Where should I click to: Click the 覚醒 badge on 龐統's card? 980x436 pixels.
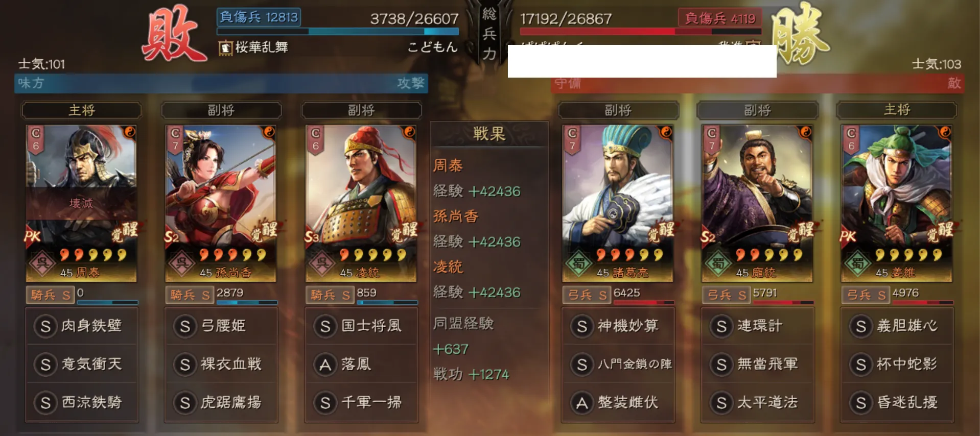pos(800,232)
